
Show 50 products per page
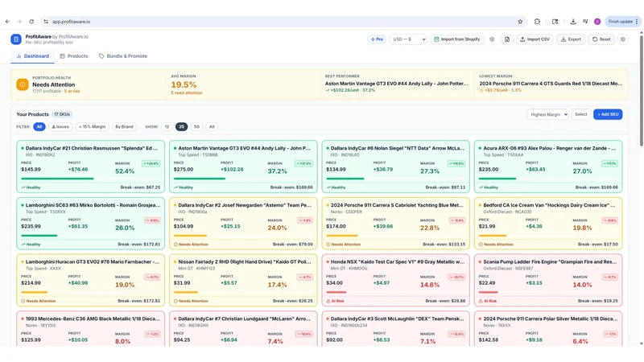pyautogui.click(x=196, y=127)
